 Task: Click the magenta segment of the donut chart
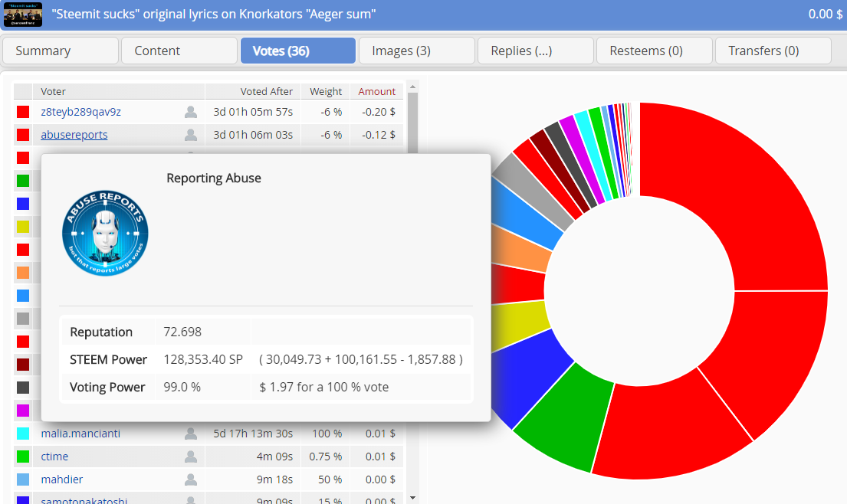tap(583, 160)
